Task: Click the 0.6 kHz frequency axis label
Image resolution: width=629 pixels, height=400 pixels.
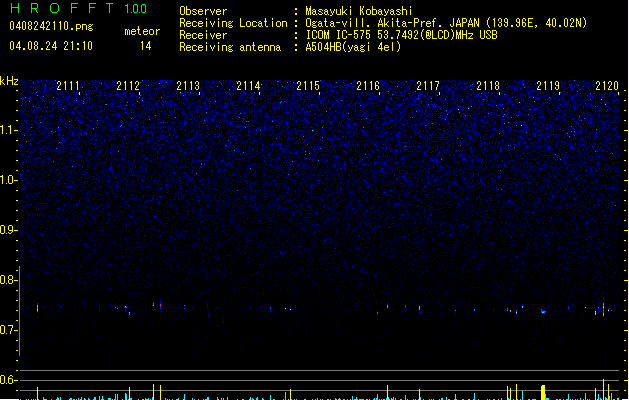Action: (9, 380)
